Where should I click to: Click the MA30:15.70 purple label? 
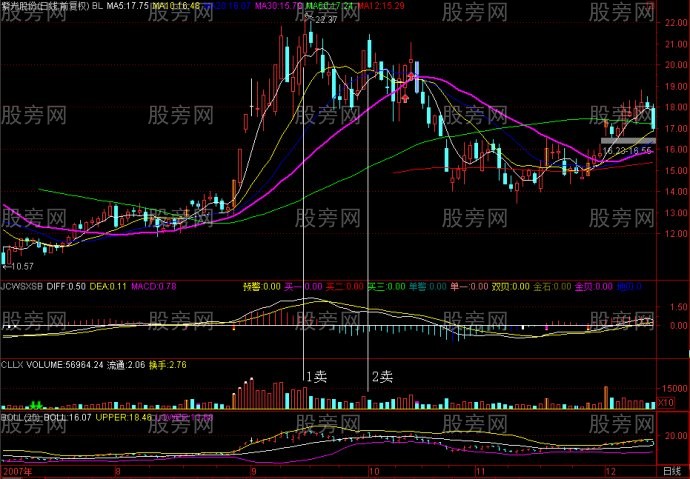(279, 6)
